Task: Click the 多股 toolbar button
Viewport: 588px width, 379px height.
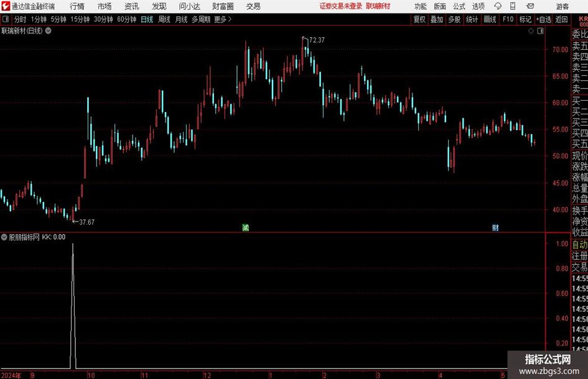Action: (454, 19)
